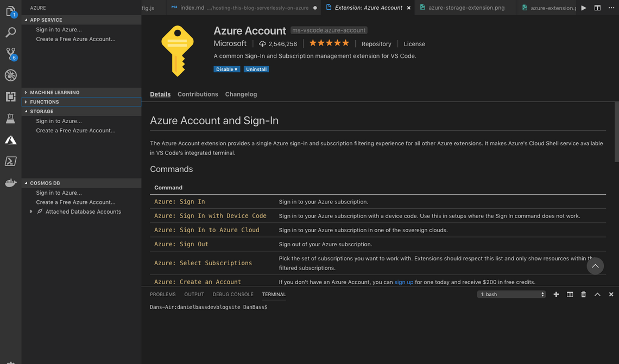This screenshot has height=364, width=619.
Task: Switch to the Details tab
Action: [x=160, y=94]
